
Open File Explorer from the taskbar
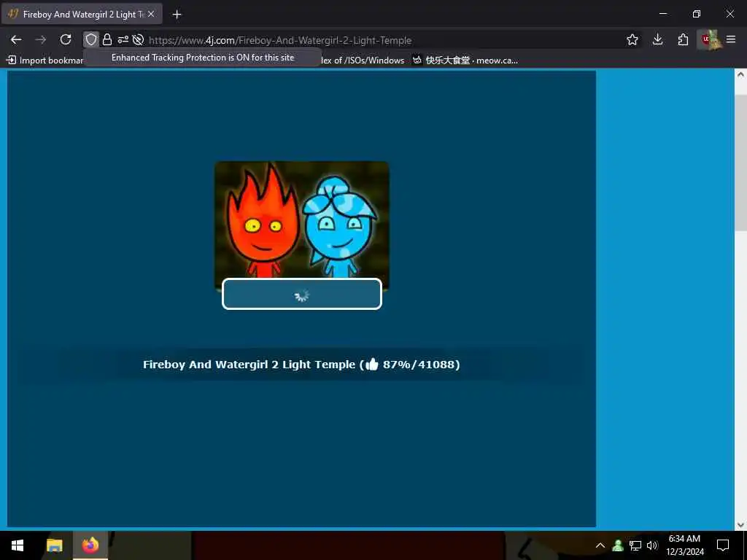pyautogui.click(x=54, y=545)
